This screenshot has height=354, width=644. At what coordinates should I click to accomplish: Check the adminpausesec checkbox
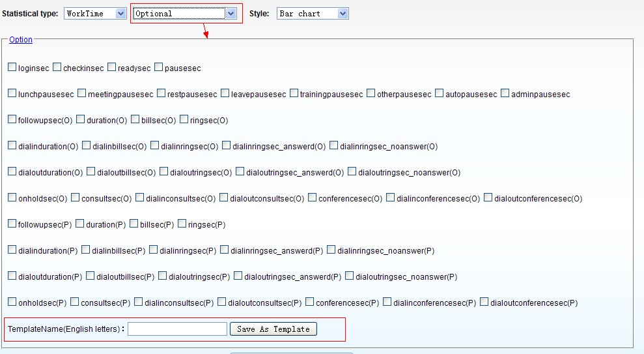pyautogui.click(x=505, y=93)
